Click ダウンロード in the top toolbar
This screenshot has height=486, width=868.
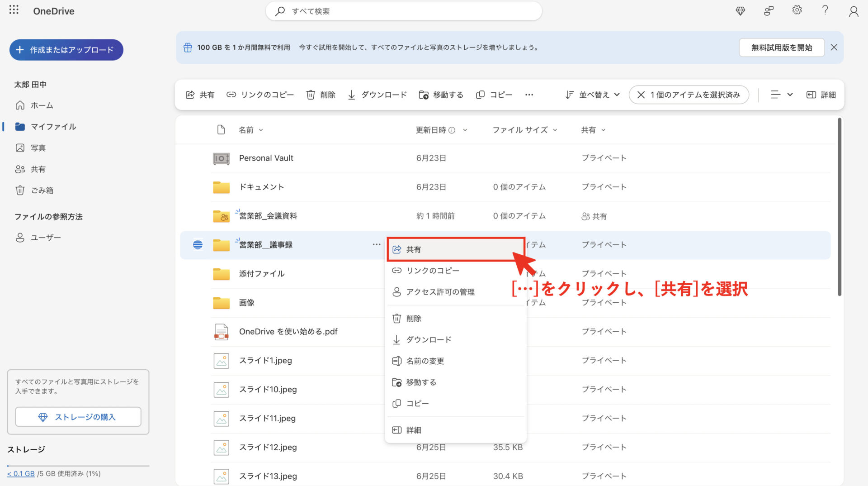[377, 95]
